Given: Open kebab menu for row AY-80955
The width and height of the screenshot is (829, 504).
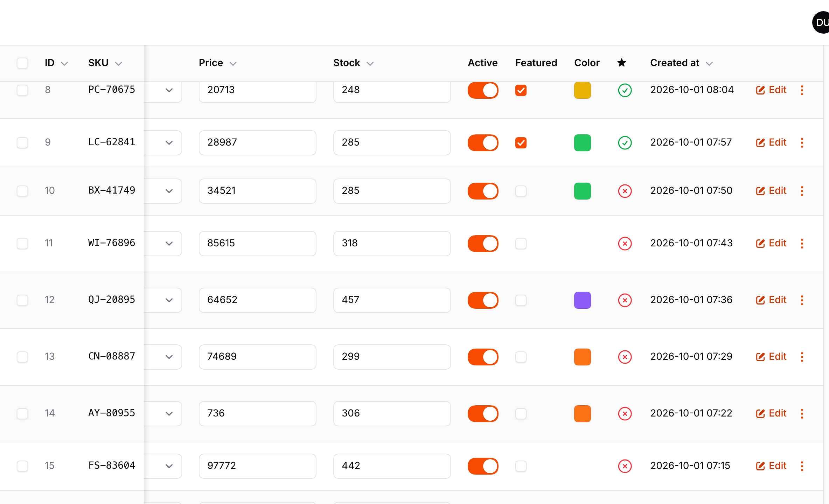Looking at the screenshot, I should coord(802,414).
